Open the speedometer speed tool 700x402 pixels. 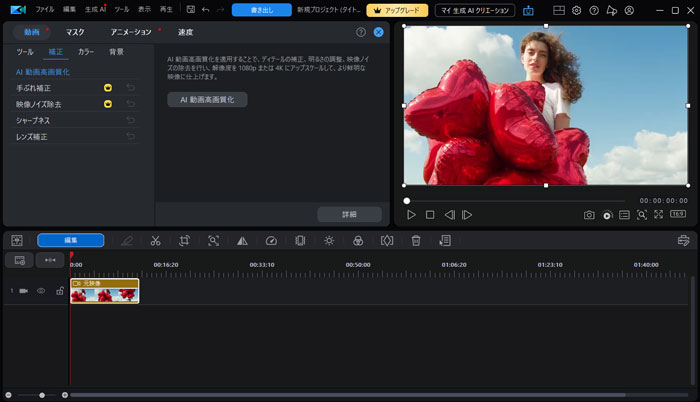tap(271, 241)
